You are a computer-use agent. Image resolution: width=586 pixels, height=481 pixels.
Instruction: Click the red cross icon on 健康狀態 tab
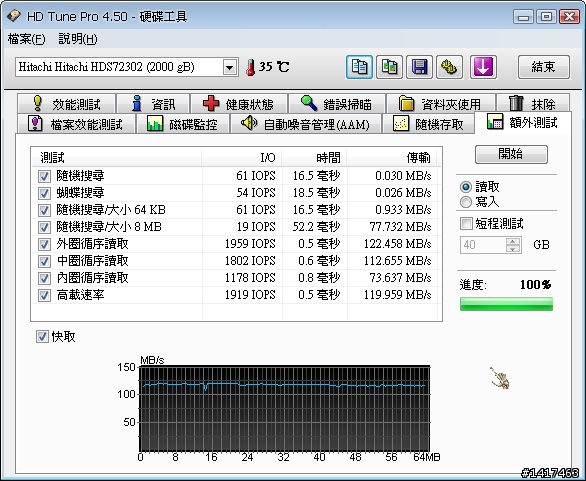click(211, 104)
